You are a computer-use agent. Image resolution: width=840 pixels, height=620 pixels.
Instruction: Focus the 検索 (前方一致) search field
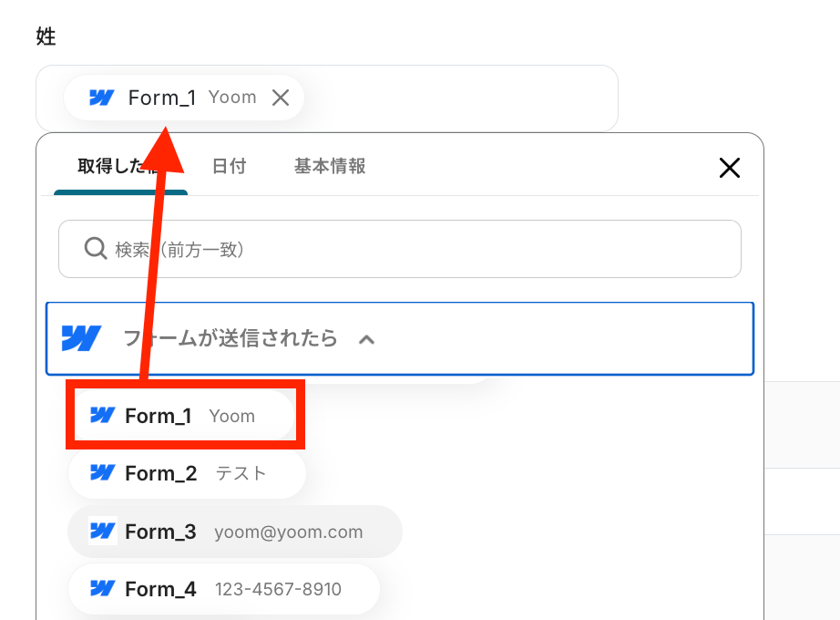410,249
